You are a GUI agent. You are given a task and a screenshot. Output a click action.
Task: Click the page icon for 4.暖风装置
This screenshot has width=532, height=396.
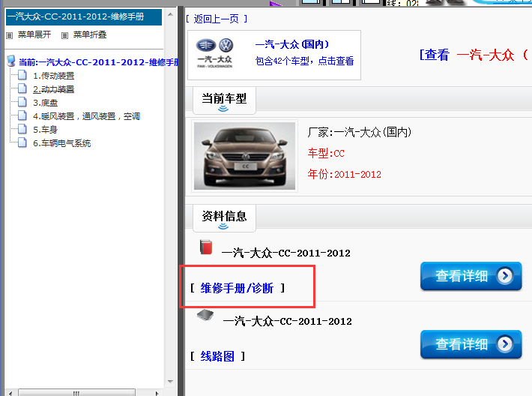pyautogui.click(x=22, y=115)
